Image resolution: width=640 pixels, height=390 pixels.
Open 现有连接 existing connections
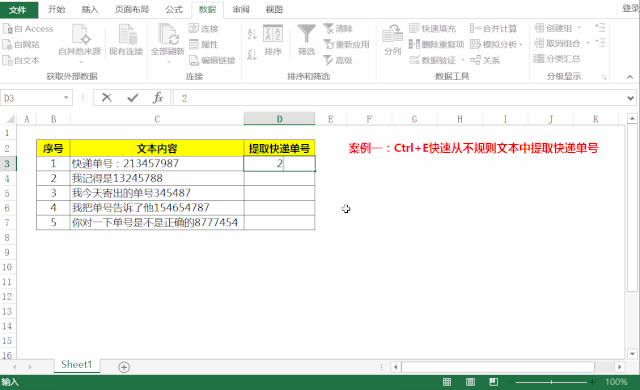126,40
